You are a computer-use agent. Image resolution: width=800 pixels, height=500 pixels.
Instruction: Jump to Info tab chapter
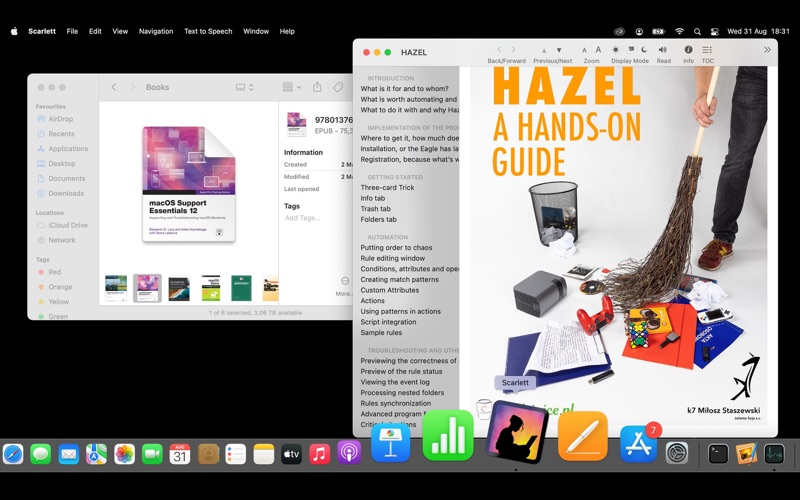tap(372, 198)
